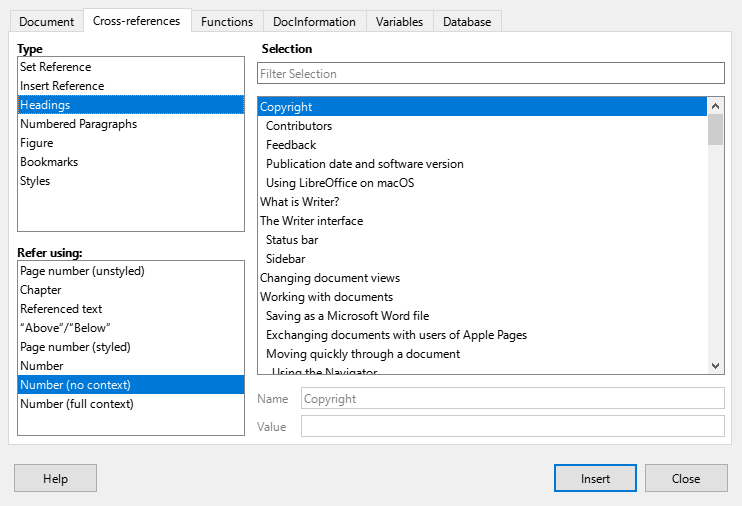Choose Number (full context) format
This screenshot has width=742, height=506.
[131, 404]
